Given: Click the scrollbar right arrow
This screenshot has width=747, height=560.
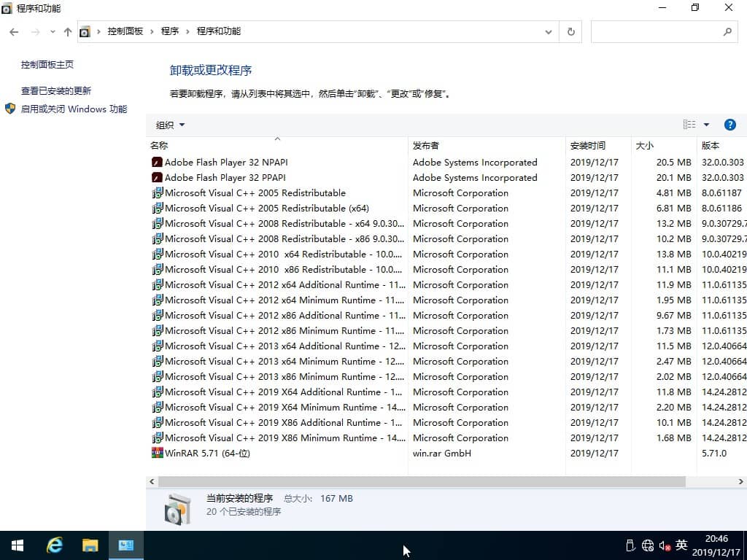Looking at the screenshot, I should click(x=741, y=481).
